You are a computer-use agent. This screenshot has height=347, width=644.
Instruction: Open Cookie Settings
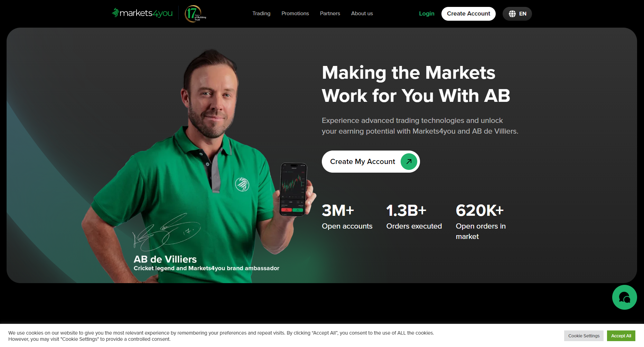[x=584, y=336]
